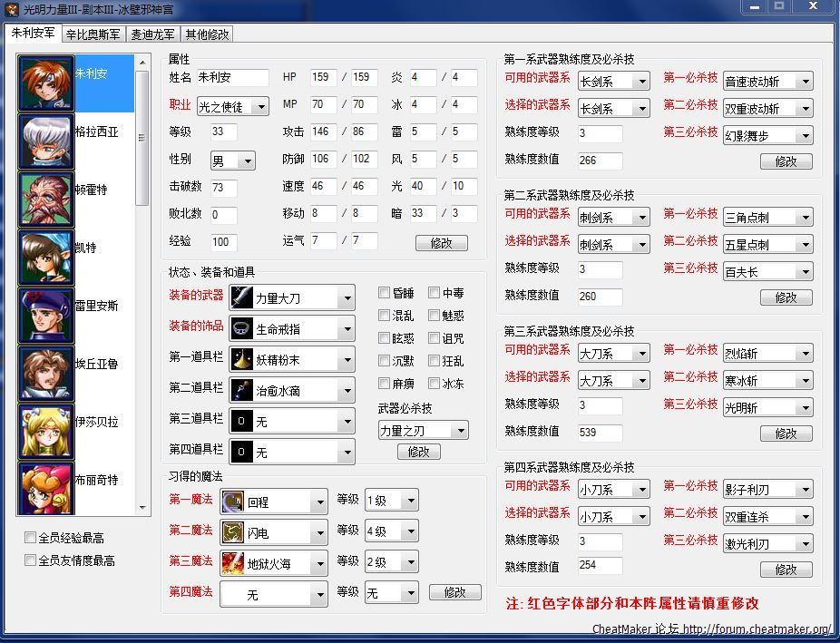This screenshot has width=840, height=643.
Task: Click the 姓名 name input field
Action: tap(232, 78)
